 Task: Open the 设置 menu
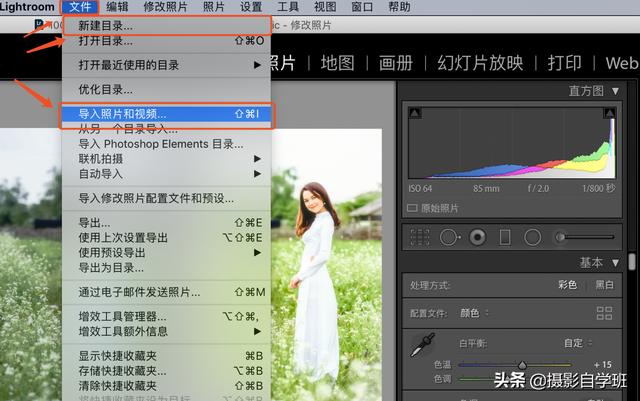[x=251, y=7]
